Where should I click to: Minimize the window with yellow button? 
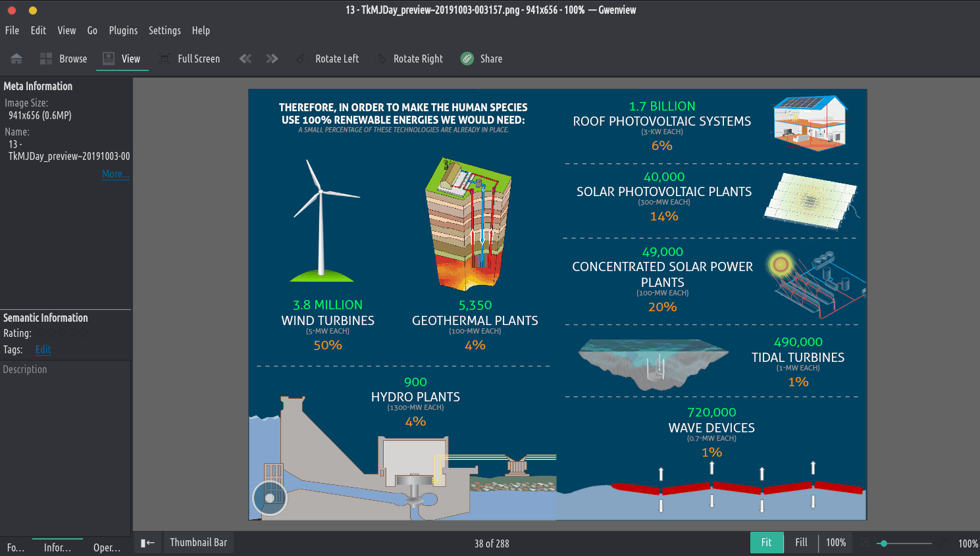(33, 10)
